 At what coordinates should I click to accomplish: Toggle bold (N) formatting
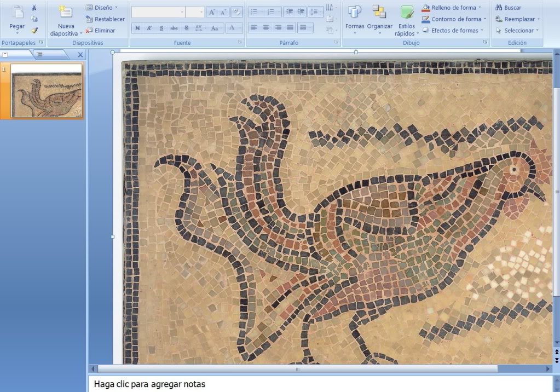point(137,28)
